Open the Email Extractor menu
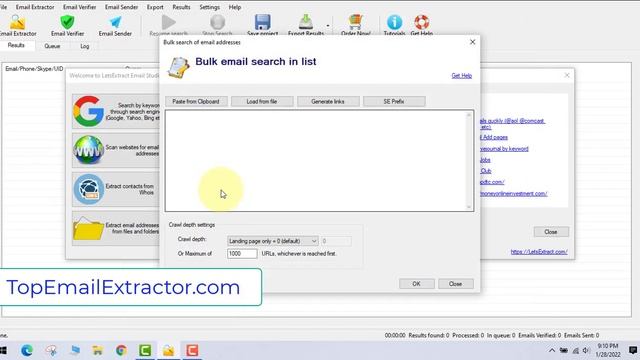Viewport: 640px width, 360px height. tap(35, 7)
